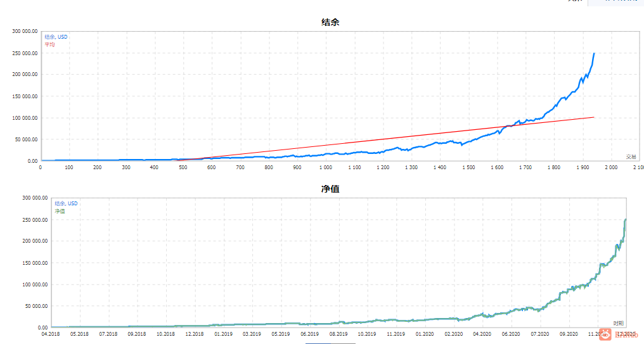This screenshot has width=644, height=344.
Task: Click 300 000.00 on the 净值 chart axis
Action: [x=35, y=198]
